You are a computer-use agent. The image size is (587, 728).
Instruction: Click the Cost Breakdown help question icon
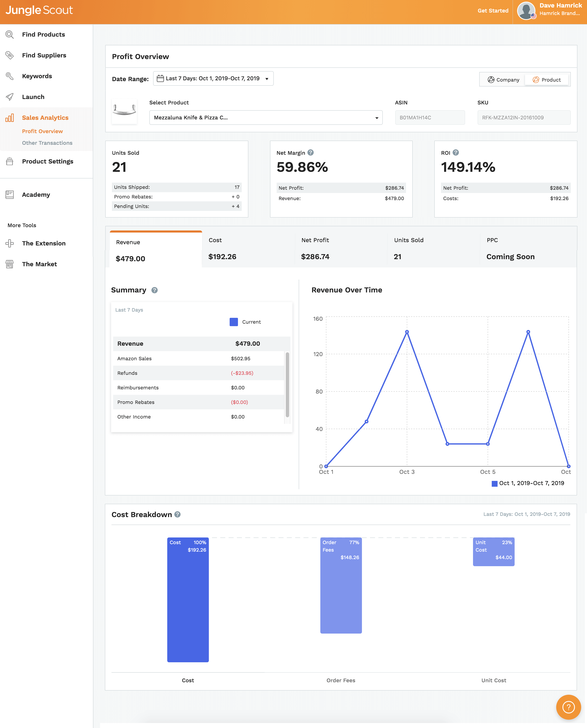tap(177, 514)
